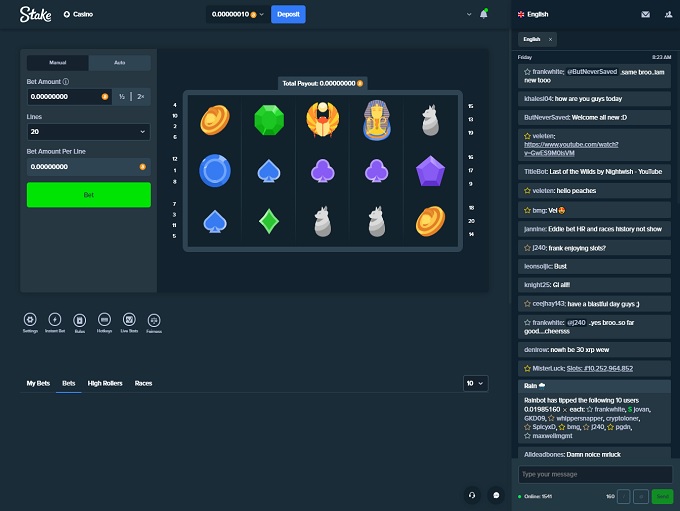This screenshot has width=680, height=511.
Task: Open the live support headset icon
Action: pyautogui.click(x=471, y=494)
